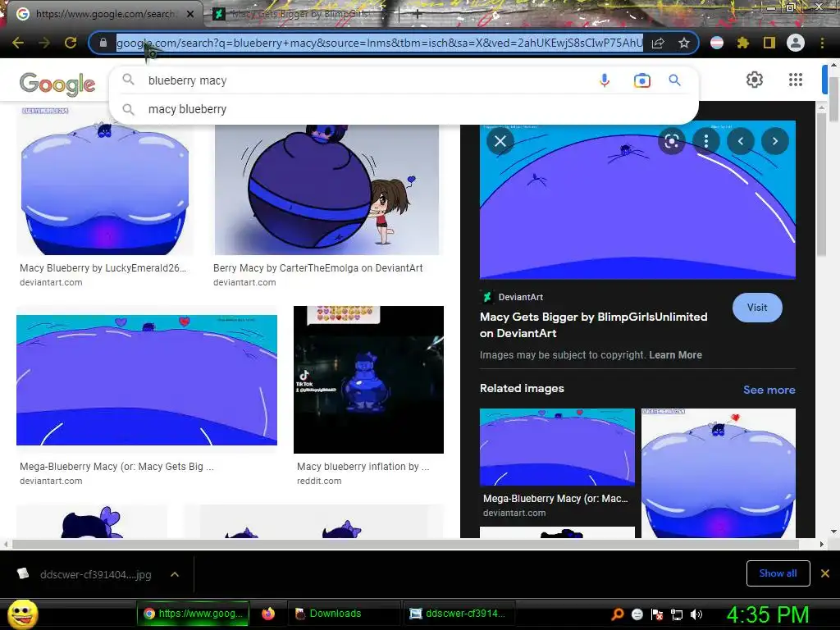Expand the download item options chevron
The height and width of the screenshot is (630, 840).
tap(175, 575)
